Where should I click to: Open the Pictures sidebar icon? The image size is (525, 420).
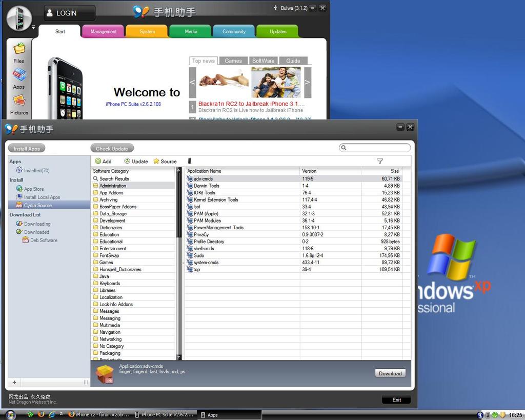[x=18, y=103]
